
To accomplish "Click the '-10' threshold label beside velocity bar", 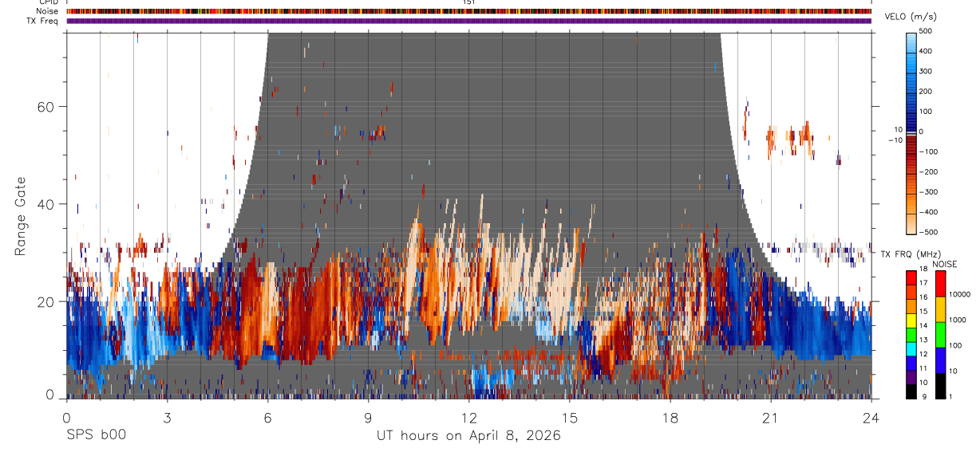I will [x=895, y=140].
